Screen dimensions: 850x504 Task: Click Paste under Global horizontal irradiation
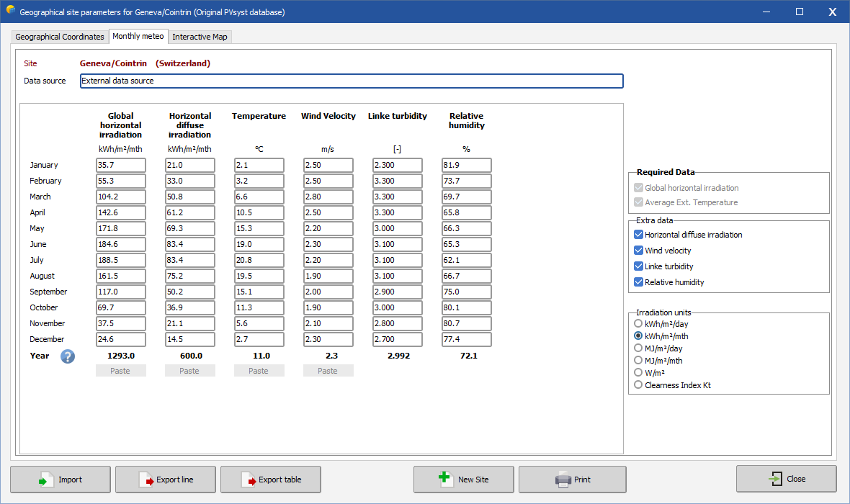[120, 371]
